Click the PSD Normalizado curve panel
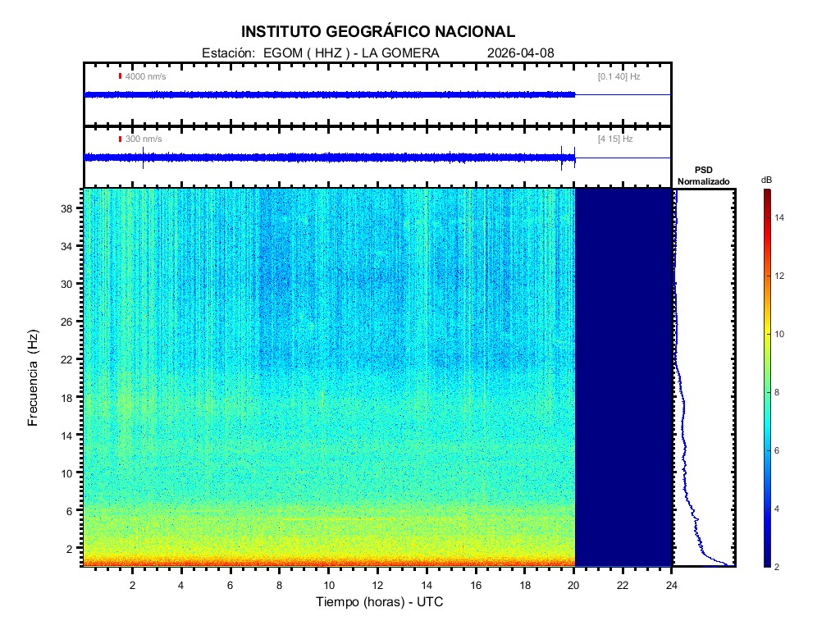Screen dimensions: 840x630 [x=704, y=377]
